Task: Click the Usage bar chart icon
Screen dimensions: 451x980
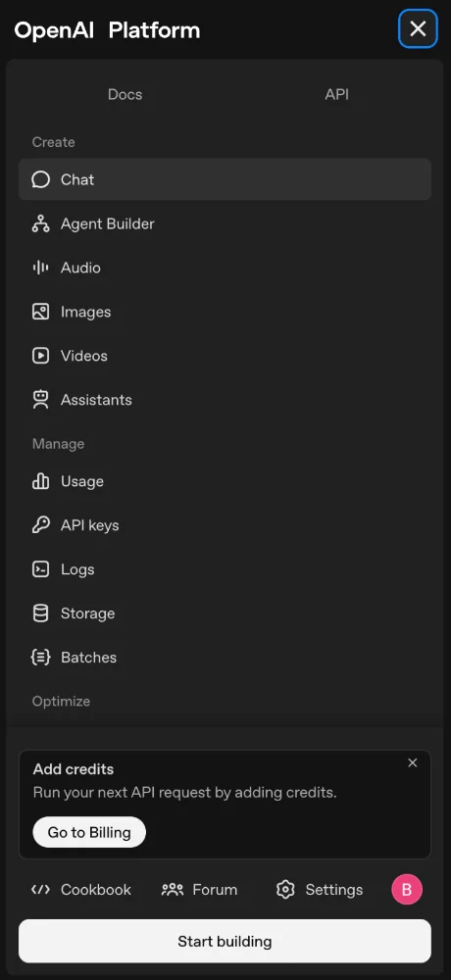Action: point(40,481)
